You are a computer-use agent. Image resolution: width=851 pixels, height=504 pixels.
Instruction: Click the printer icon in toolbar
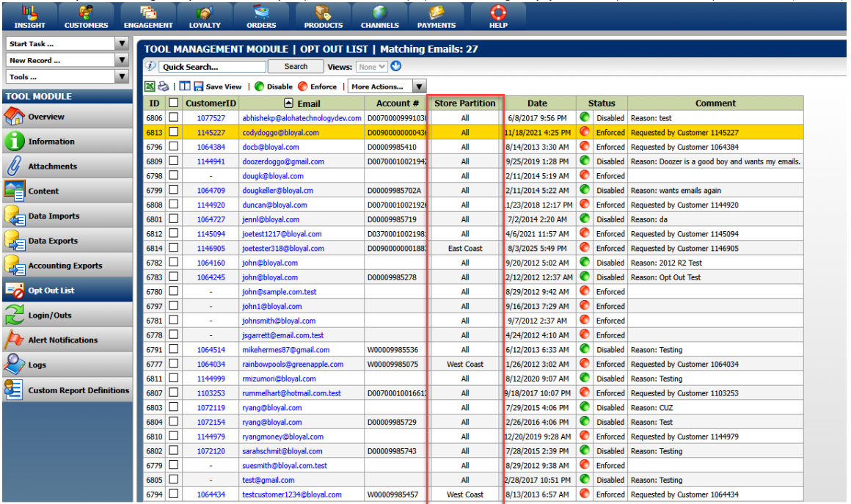163,87
